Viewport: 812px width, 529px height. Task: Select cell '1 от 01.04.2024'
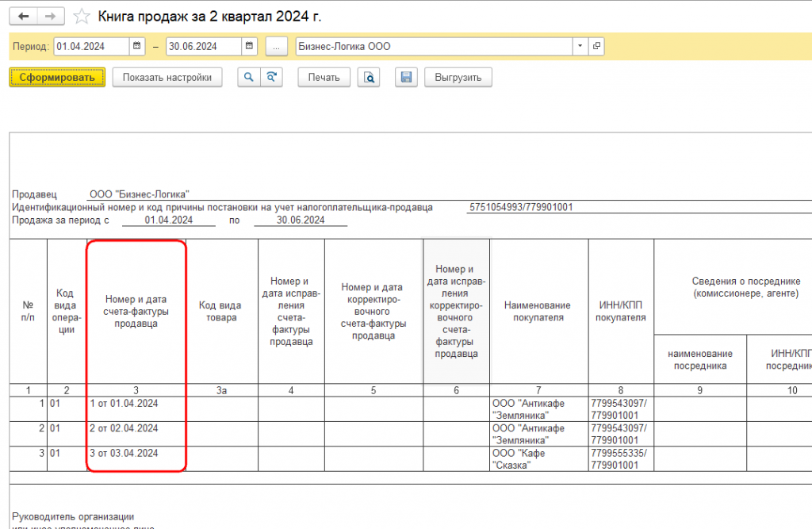136,409
